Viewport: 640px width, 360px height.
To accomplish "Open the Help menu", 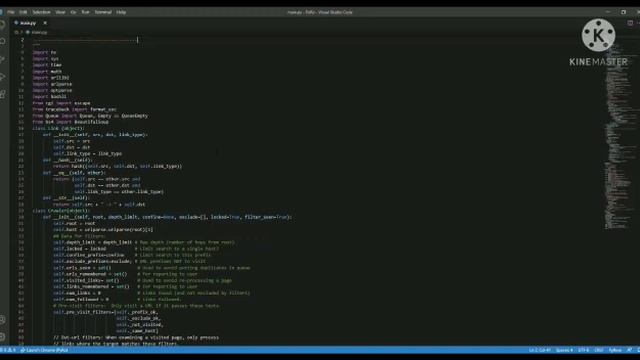I will pos(121,12).
